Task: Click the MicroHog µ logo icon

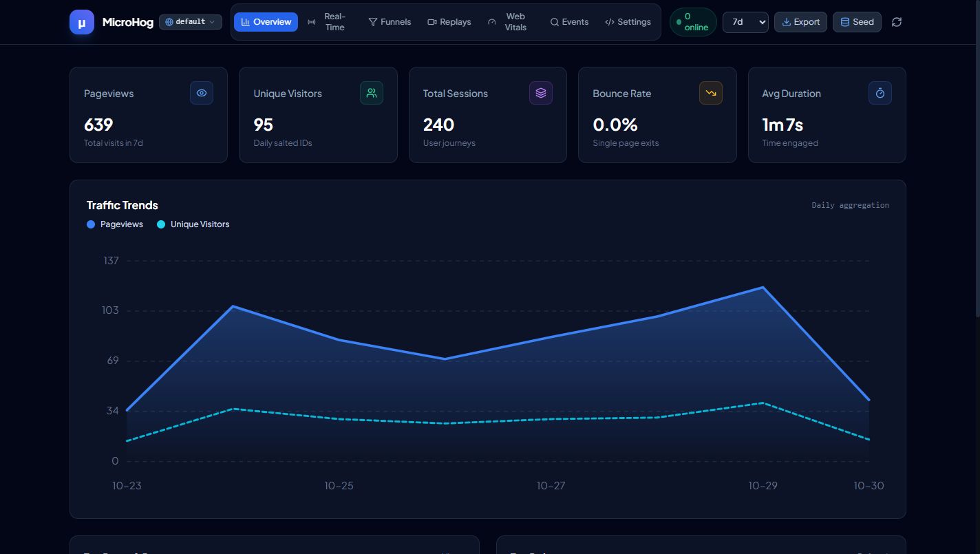Action: 82,22
